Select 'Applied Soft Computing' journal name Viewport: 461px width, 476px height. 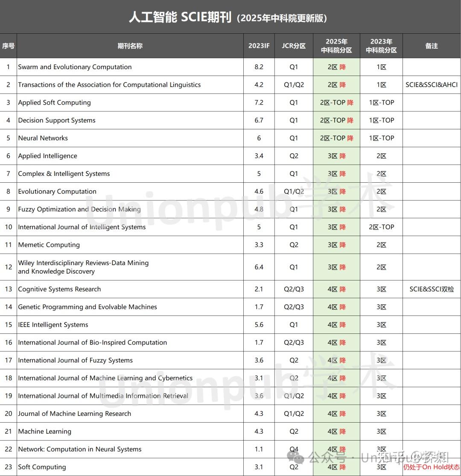54,102
